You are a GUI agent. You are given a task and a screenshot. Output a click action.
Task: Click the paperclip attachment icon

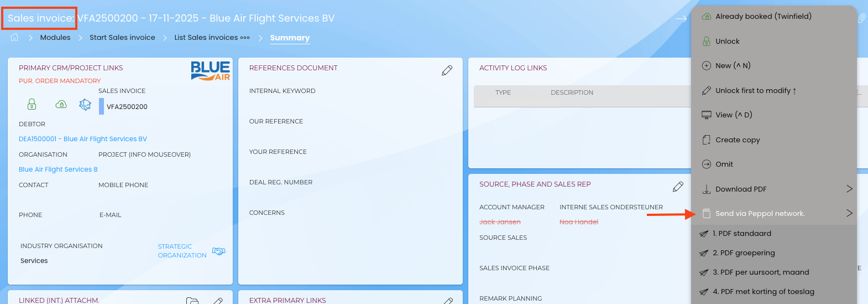click(861, 18)
